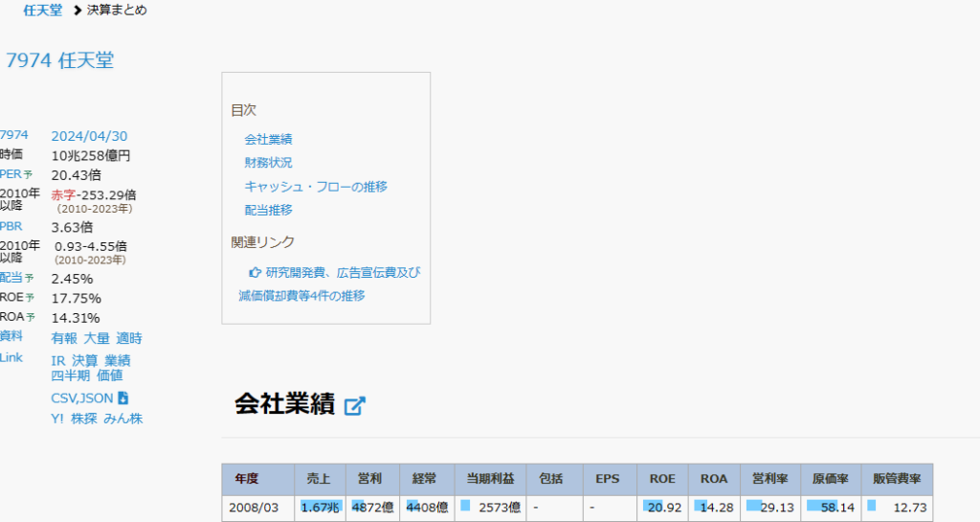Screen dimensions: 980x522
Task: Open the 任天堂 breadcrumb link
Action: [x=42, y=10]
